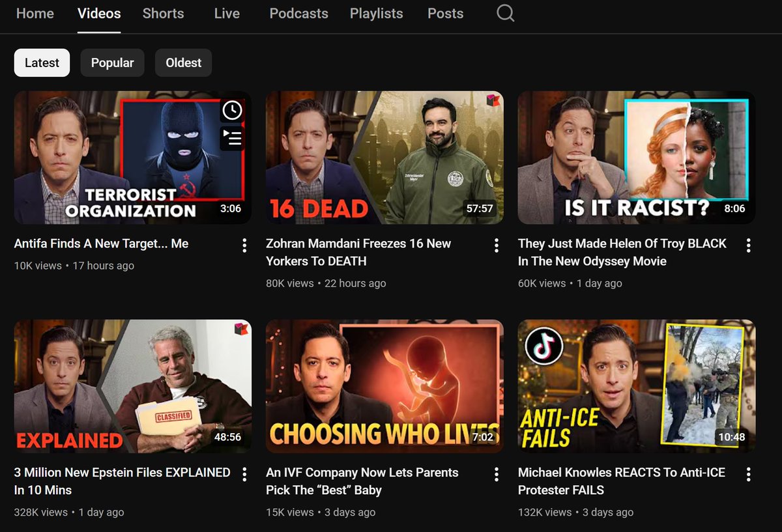Screen dimensions: 782x532
Task: Open options menu for Antifa video
Action: 244,245
